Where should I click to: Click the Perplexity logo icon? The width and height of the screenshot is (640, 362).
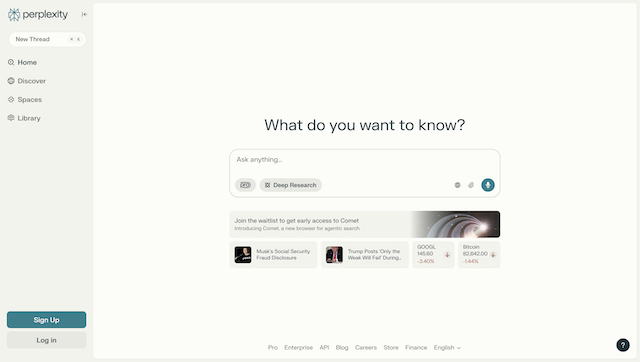click(x=14, y=15)
